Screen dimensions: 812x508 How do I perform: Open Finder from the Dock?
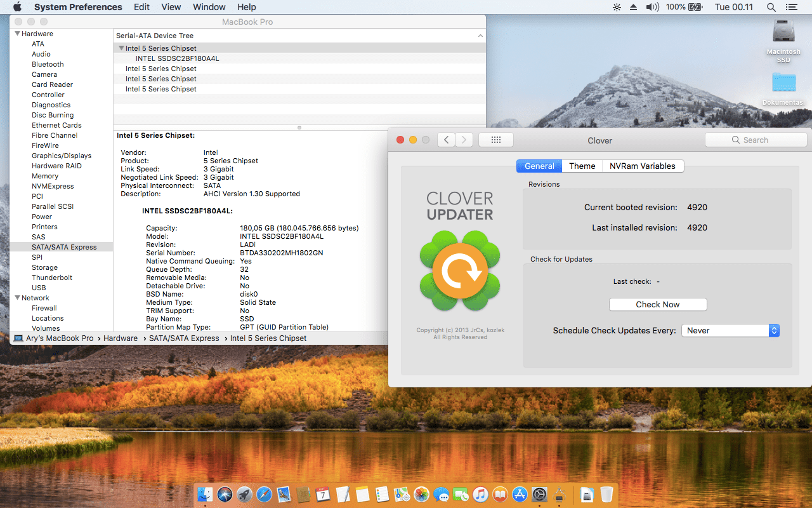pos(205,495)
